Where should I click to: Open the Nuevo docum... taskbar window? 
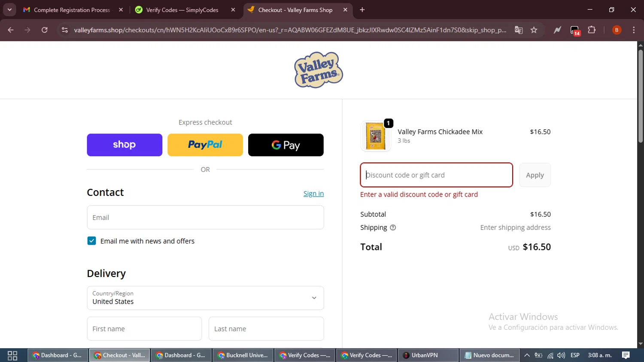pyautogui.click(x=490, y=355)
